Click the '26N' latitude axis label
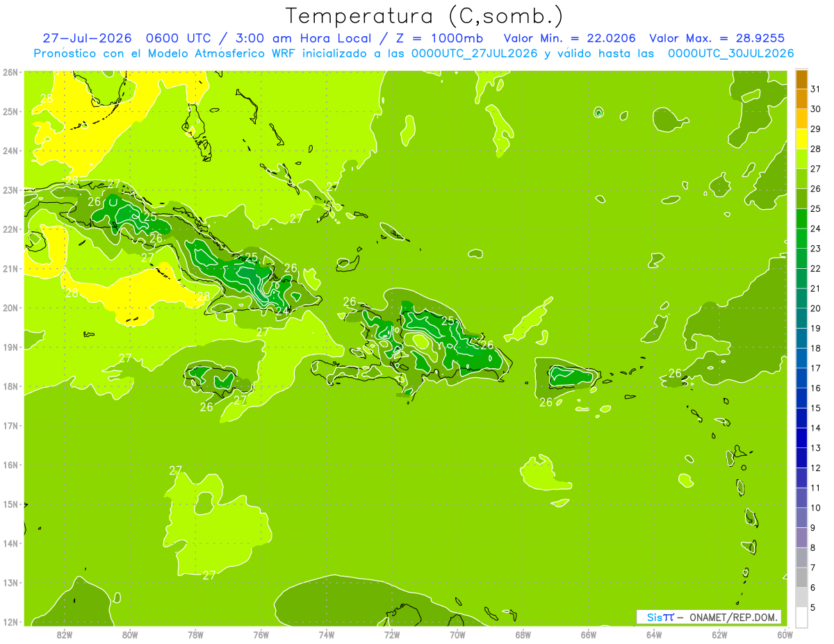Screen dimensions: 834x644 (x=10, y=72)
